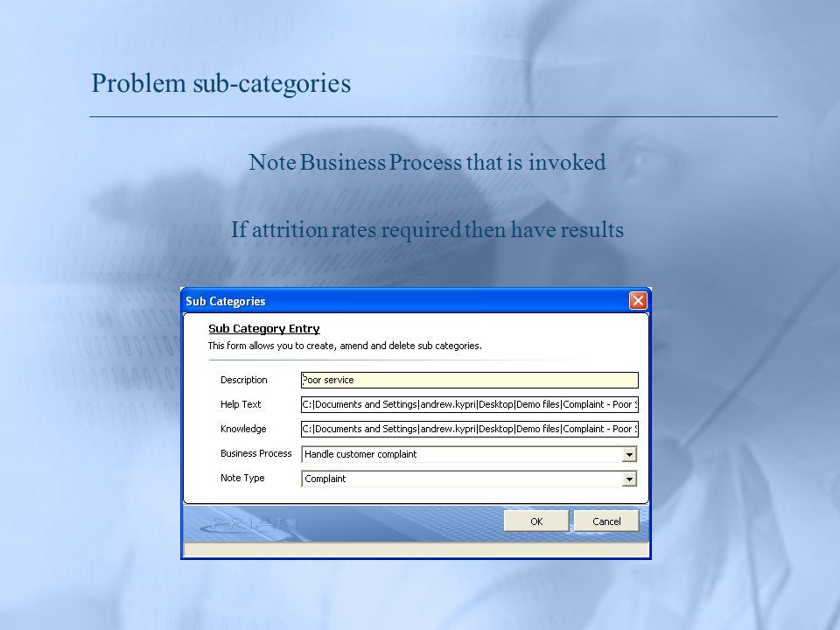Click 'Note Business Process that is invoked' text
840x630 pixels.
coord(427,163)
